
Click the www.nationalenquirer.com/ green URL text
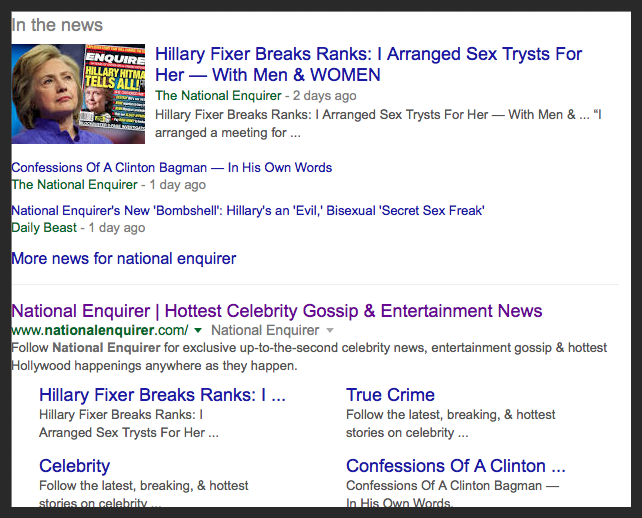click(100, 330)
